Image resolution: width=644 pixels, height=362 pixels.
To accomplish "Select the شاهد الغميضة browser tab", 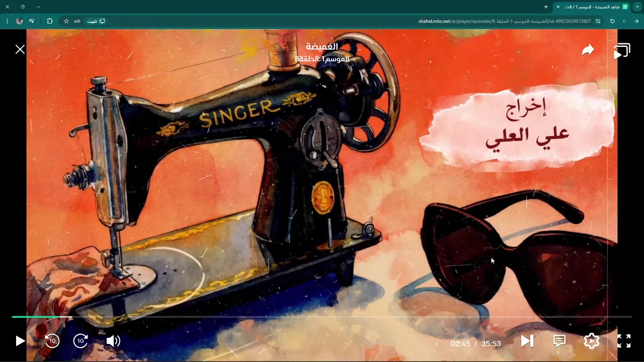I will tap(592, 7).
